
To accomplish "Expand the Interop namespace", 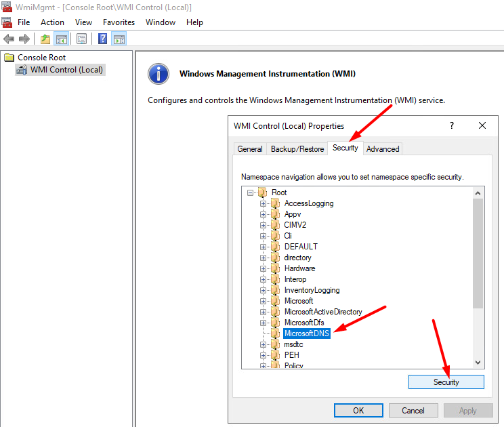I will tap(263, 279).
